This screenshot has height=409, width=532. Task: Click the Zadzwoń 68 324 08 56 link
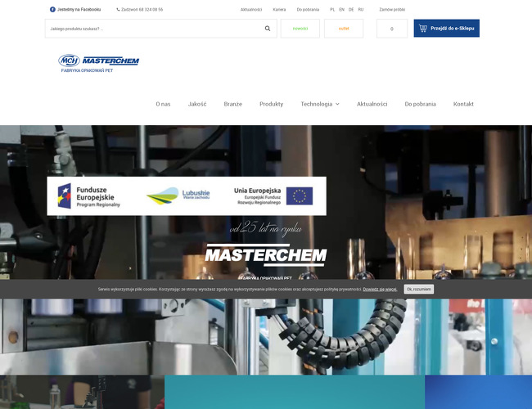[x=142, y=10]
